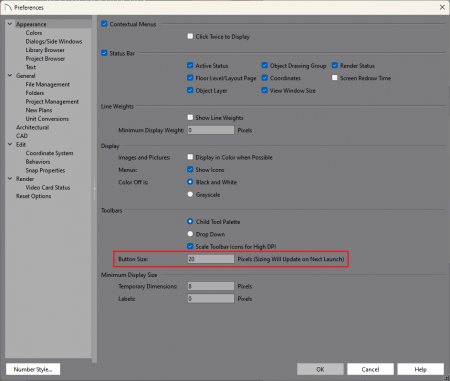Open Library Browser preferences

45,50
